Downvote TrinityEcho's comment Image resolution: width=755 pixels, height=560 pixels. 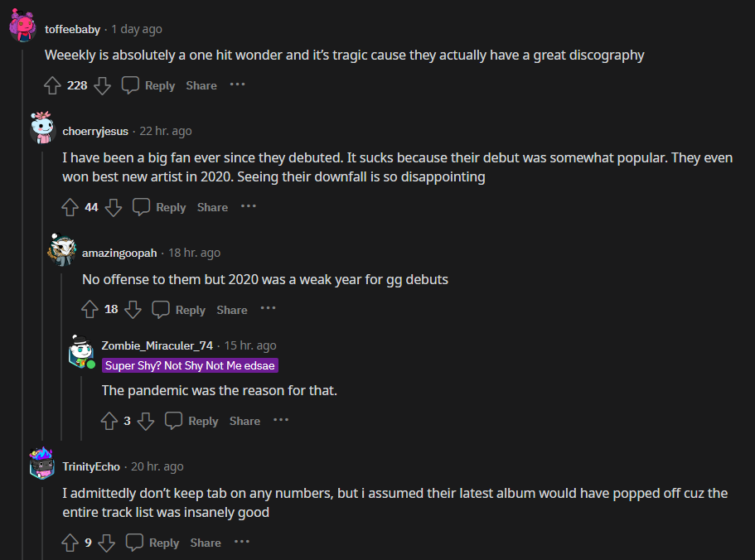coord(106,543)
